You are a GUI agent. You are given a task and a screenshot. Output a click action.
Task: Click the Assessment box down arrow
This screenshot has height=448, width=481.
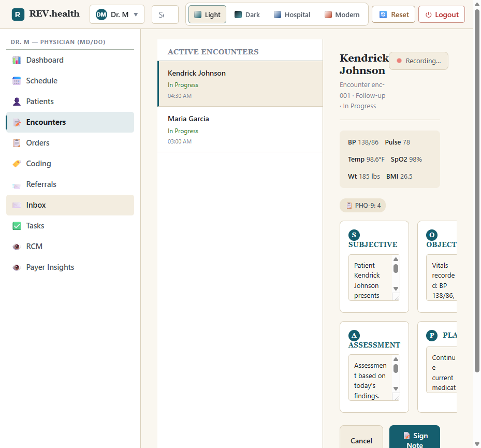[x=396, y=388]
